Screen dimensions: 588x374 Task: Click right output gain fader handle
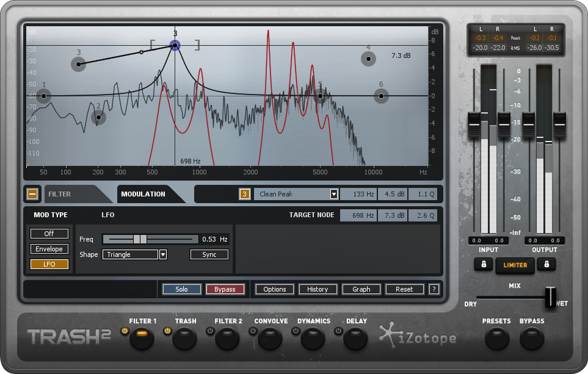pyautogui.click(x=559, y=124)
